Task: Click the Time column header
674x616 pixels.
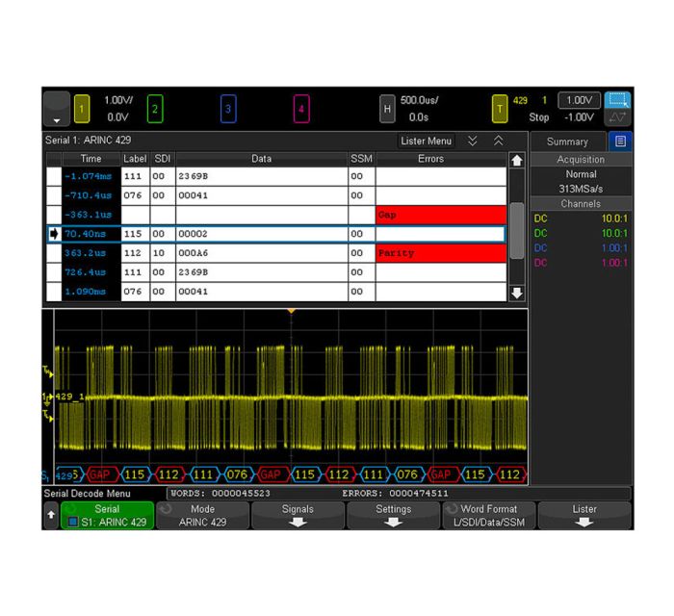Action: 91,159
